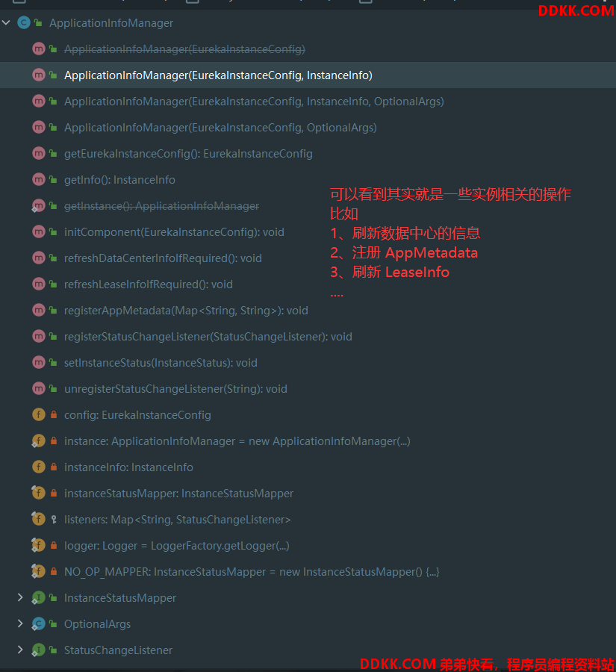
Task: Click field icon of logger
Action: click(39, 546)
